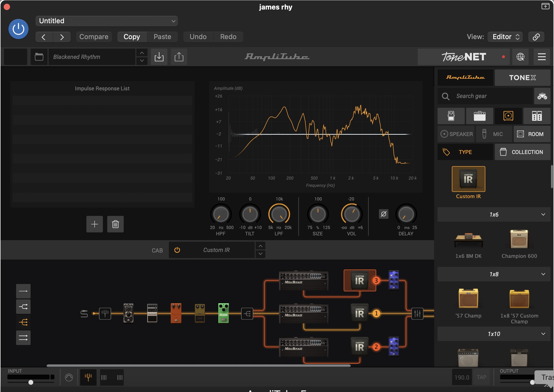Step to previous preset with up chevron
Screen dimensions: 554x392
pos(142,53)
